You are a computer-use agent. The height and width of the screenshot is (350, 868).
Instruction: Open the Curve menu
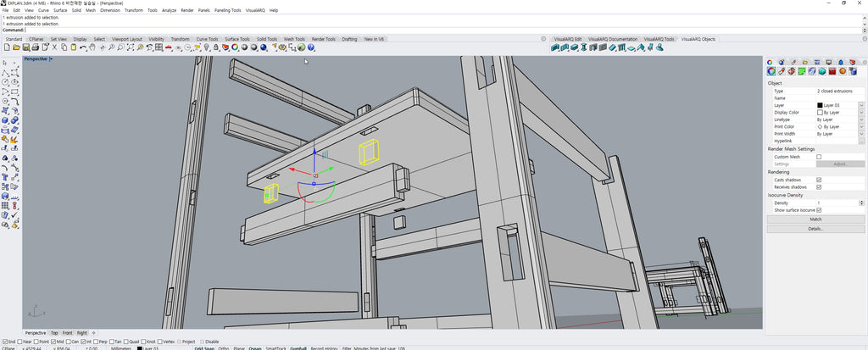(43, 10)
